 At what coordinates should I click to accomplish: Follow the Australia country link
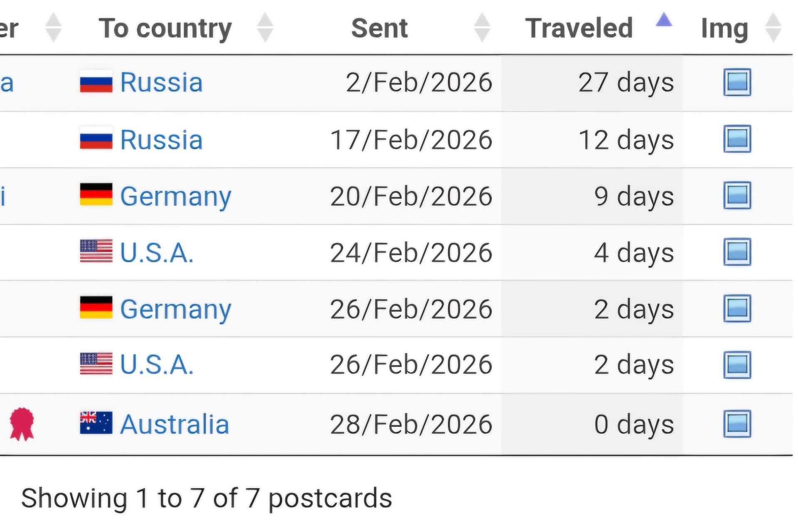[x=175, y=424]
